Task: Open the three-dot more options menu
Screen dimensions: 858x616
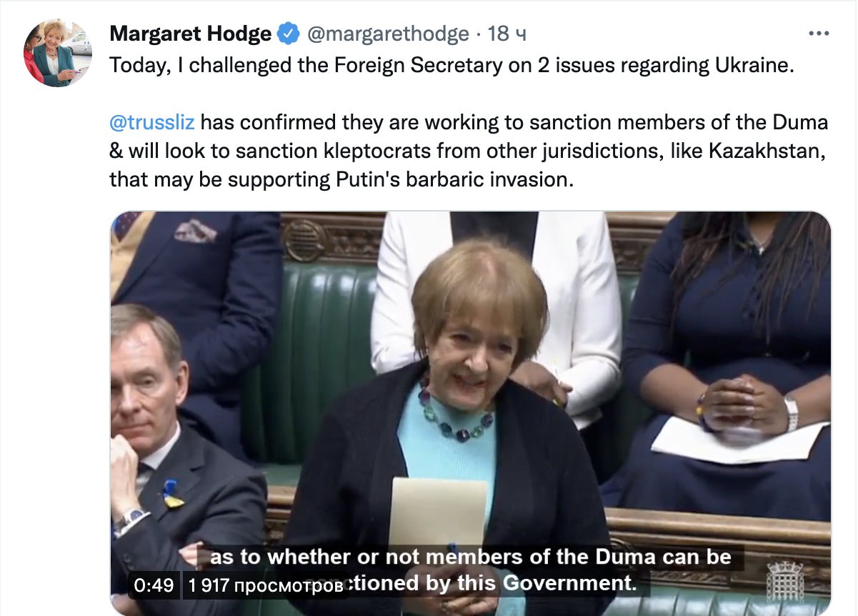Action: 818,34
